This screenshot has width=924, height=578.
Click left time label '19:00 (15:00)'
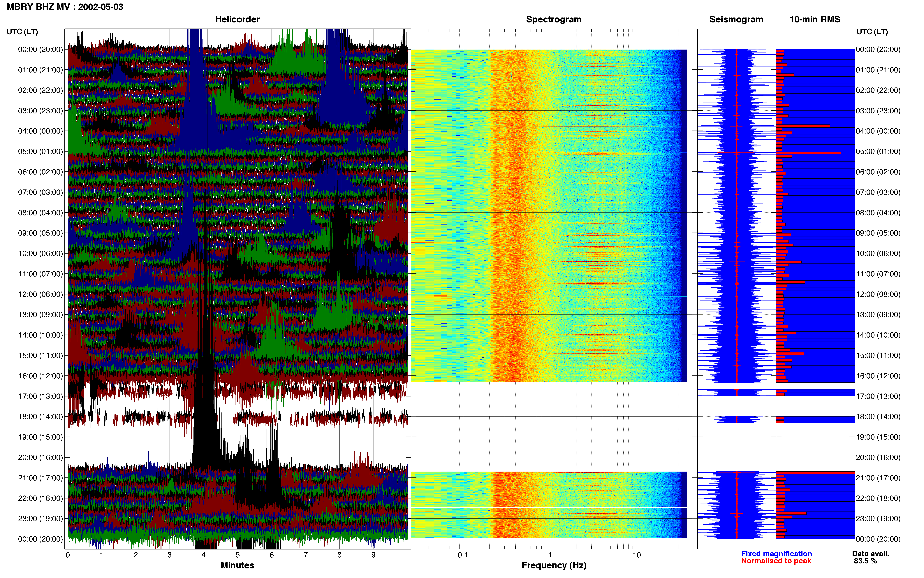pyautogui.click(x=41, y=437)
